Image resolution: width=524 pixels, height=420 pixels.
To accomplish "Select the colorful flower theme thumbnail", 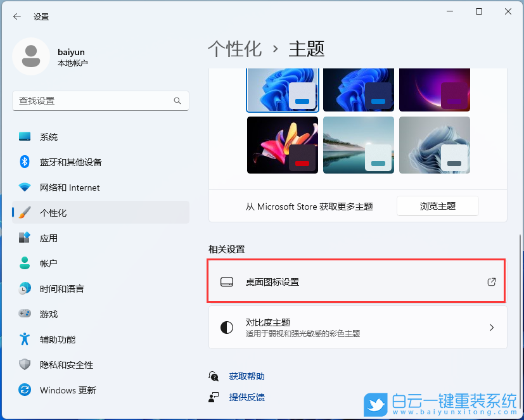I will point(282,144).
